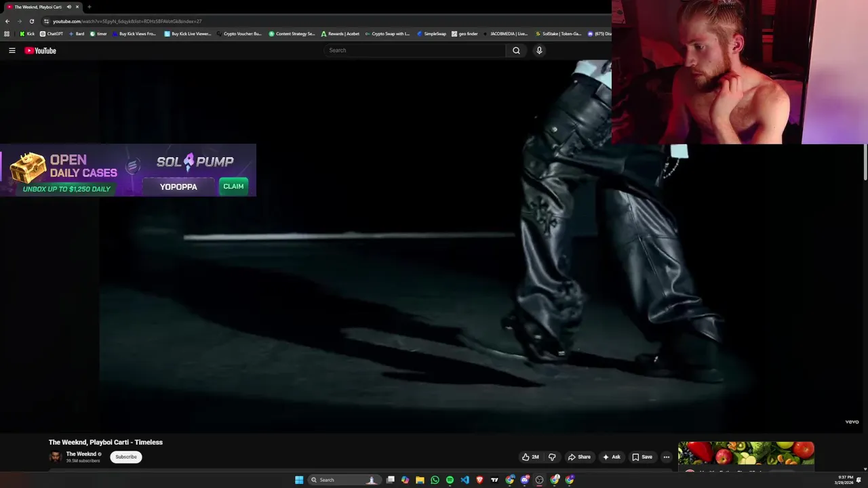Click the youtube.com address bar URL
The image size is (868, 488).
click(127, 21)
